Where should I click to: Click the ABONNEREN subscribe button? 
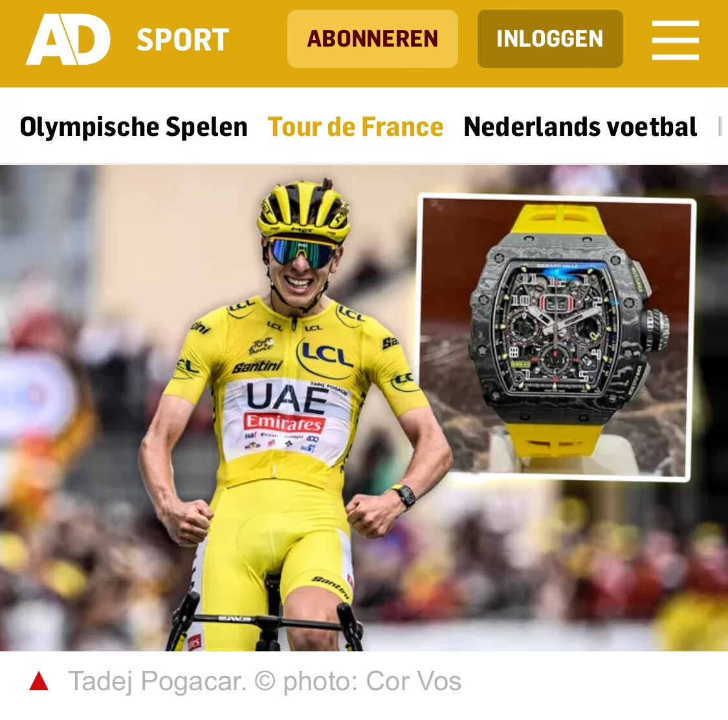click(372, 39)
